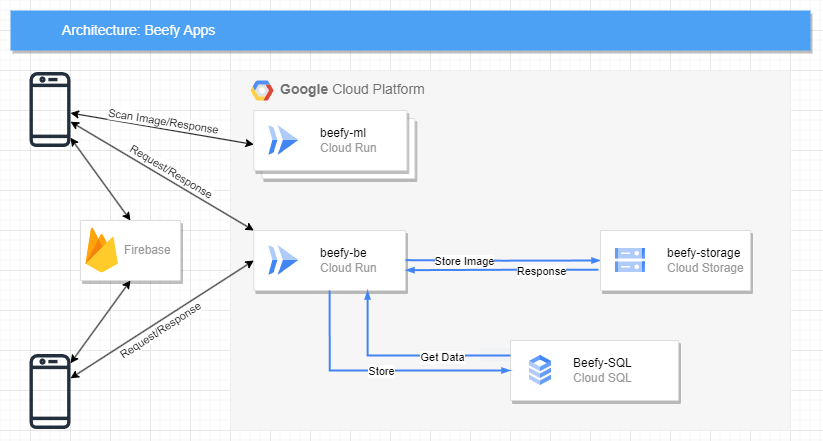This screenshot has width=823, height=441.
Task: Select the beefy-be Cloud Run icon
Action: tap(282, 261)
